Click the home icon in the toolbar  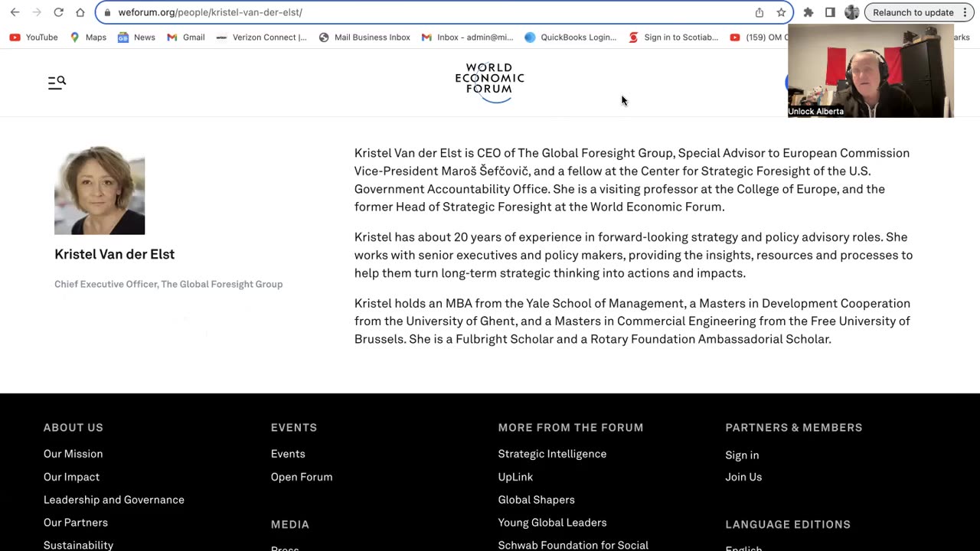pos(80,12)
